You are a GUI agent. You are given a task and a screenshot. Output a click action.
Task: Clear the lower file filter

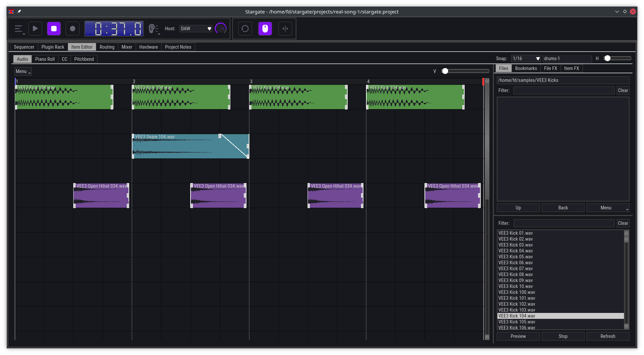tap(623, 223)
